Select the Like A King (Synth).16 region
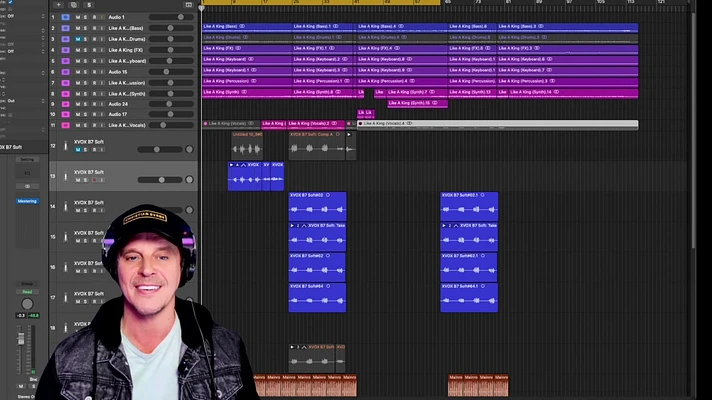The width and height of the screenshot is (712, 400). [417, 103]
